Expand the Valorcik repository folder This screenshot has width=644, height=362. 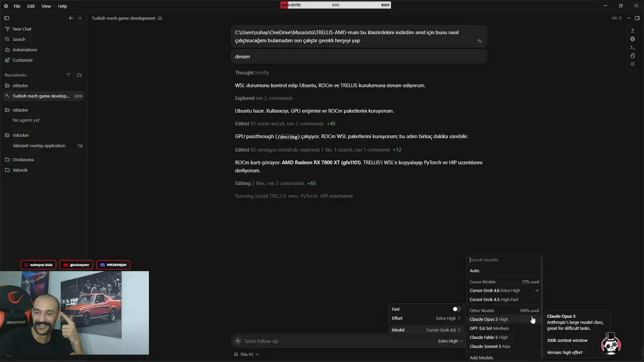43,170
